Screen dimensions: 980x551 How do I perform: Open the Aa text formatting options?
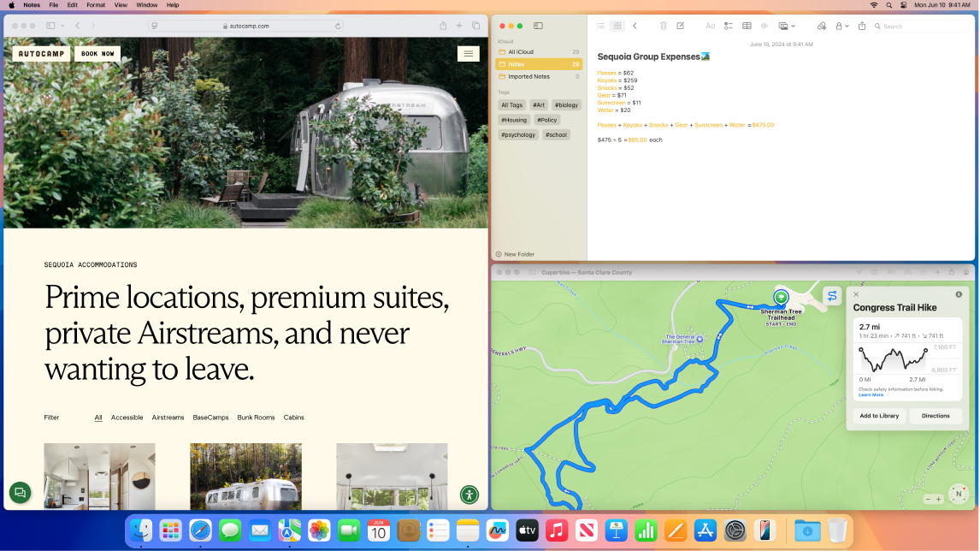(x=710, y=26)
